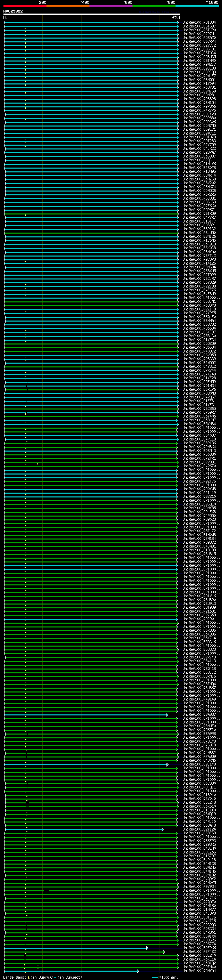The width and height of the screenshot is (222, 980).
Task: Click the orange ~40% identity legend bar
Action: 68,6
